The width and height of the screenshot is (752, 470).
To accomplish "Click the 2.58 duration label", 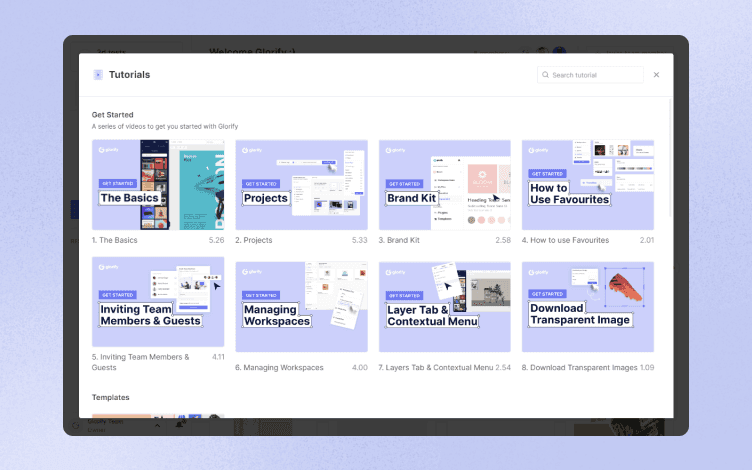I will pos(503,240).
